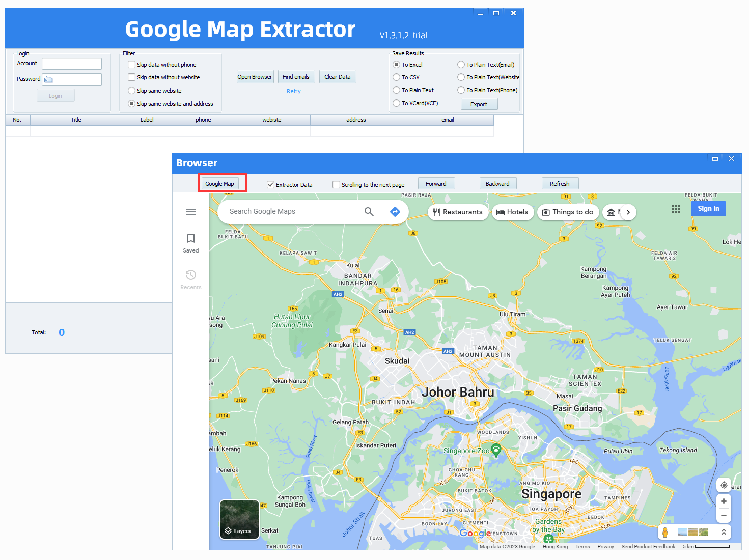Viewport: 749px width, 560px height.
Task: Expand the imagery strip with up chevrons
Action: click(724, 532)
